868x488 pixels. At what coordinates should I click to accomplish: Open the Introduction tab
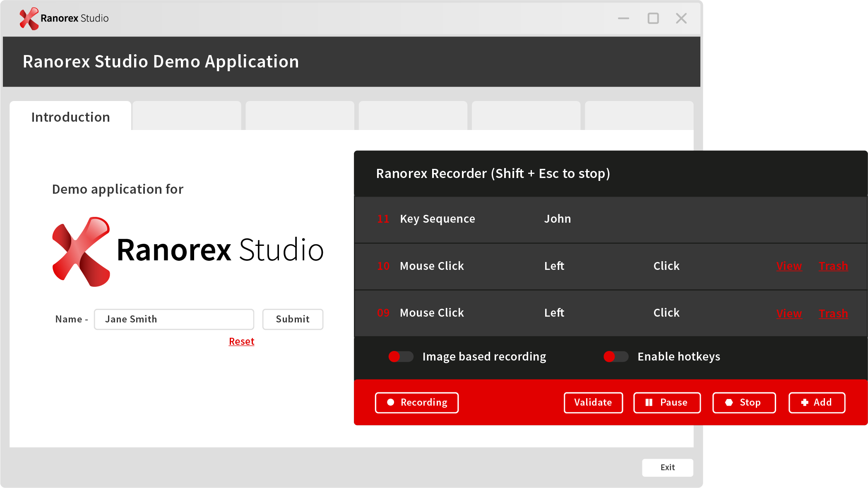70,117
